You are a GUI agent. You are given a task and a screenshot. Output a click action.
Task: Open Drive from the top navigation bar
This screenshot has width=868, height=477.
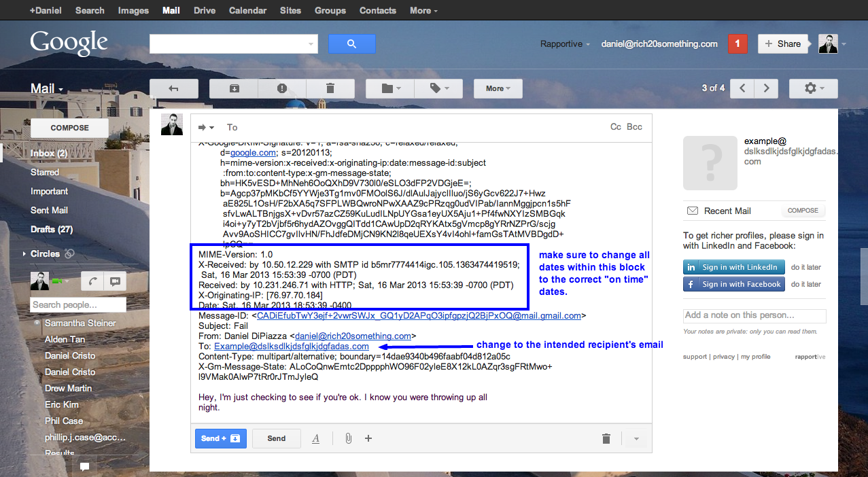(205, 10)
